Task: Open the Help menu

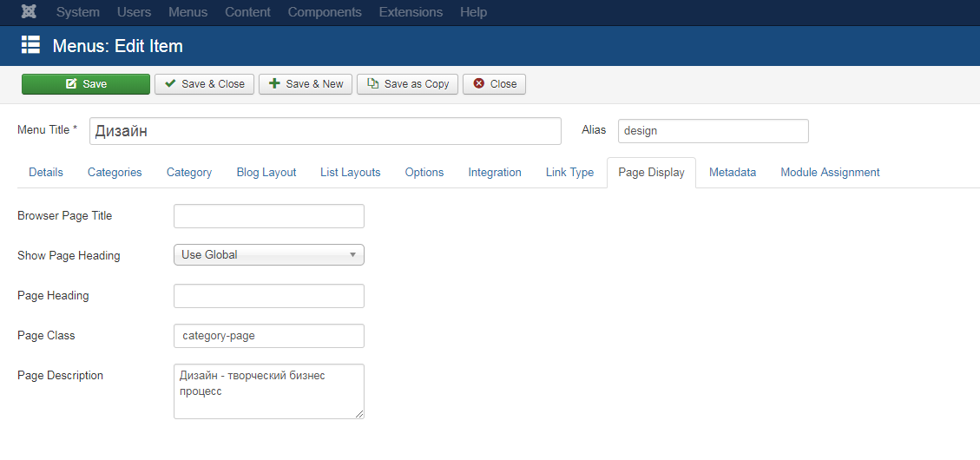Action: point(473,12)
